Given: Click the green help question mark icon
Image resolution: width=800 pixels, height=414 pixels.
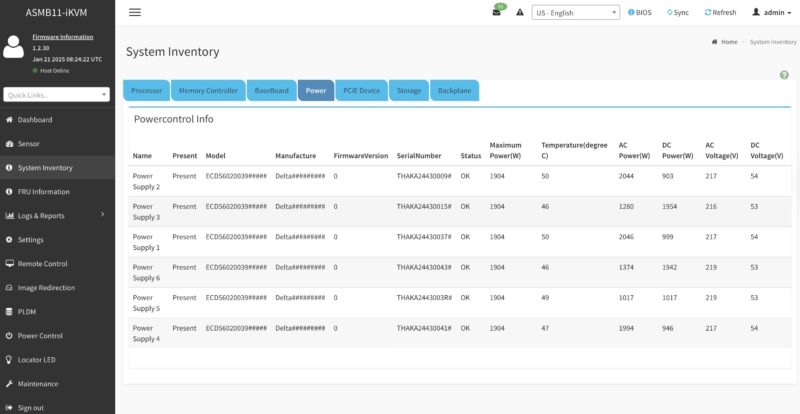Looking at the screenshot, I should pyautogui.click(x=784, y=75).
